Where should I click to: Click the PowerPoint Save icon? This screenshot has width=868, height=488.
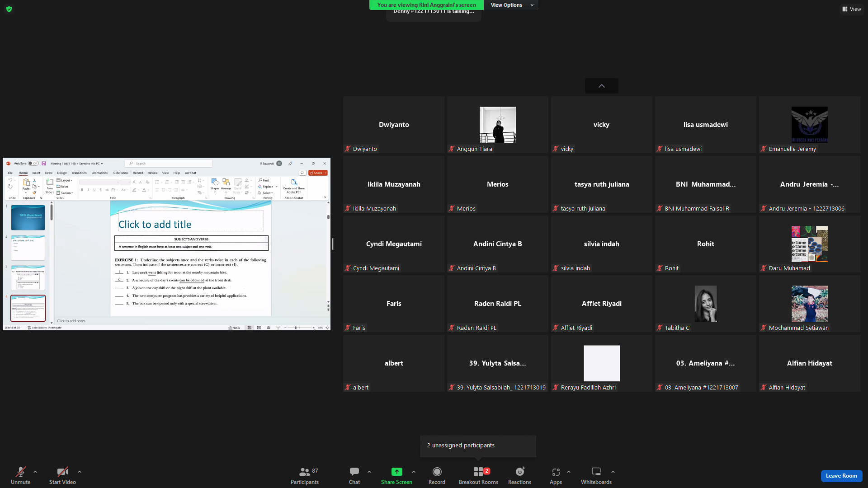tap(44, 164)
